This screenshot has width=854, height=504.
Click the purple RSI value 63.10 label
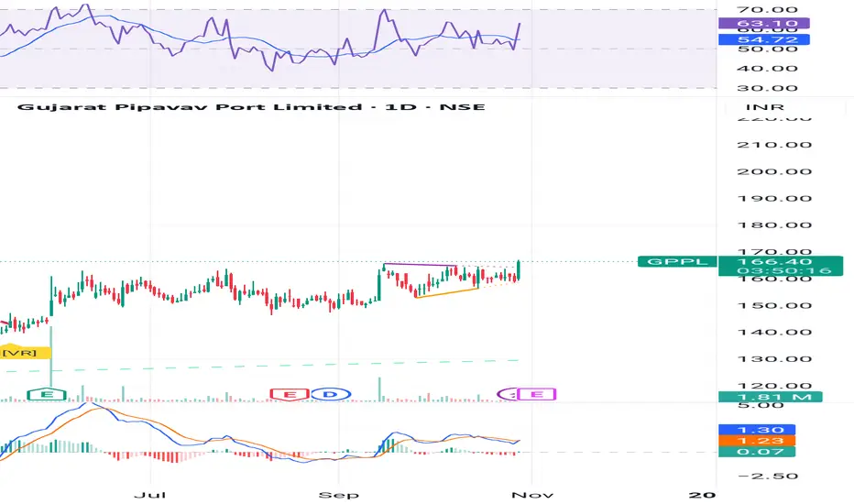[x=764, y=24]
